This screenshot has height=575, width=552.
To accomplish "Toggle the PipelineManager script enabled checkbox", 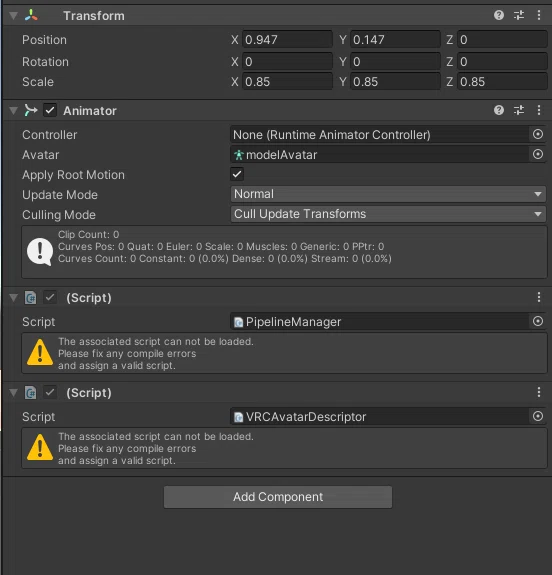I will click(50, 297).
